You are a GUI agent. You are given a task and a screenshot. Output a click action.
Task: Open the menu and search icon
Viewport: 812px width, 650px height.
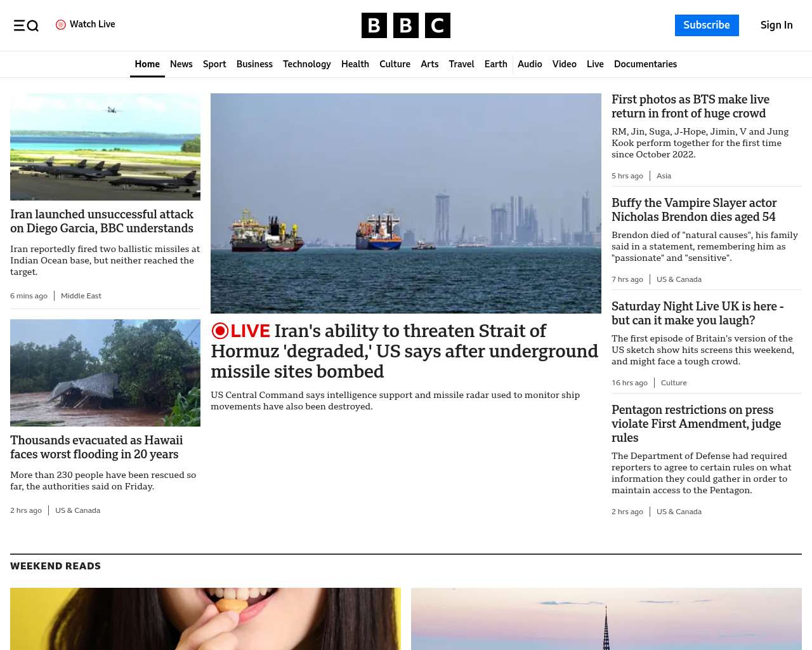26,25
